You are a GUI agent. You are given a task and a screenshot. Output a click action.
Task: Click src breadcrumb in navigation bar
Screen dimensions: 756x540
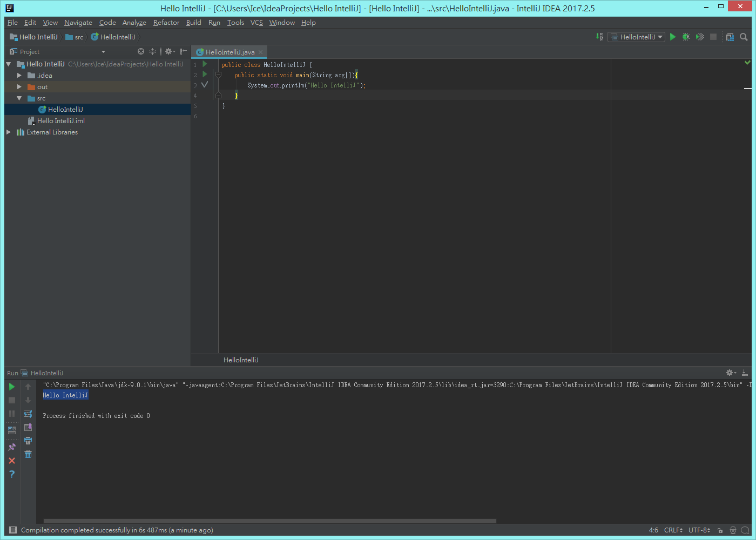pos(75,37)
